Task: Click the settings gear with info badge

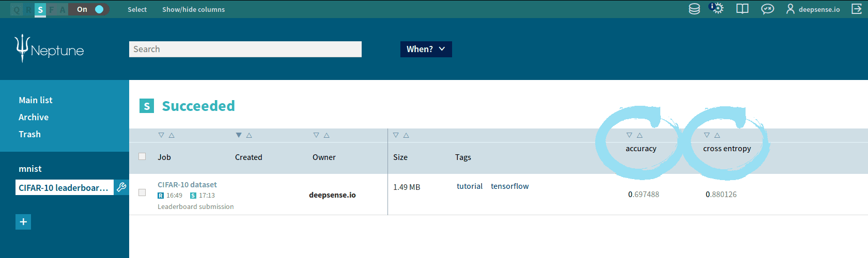Action: tap(717, 9)
